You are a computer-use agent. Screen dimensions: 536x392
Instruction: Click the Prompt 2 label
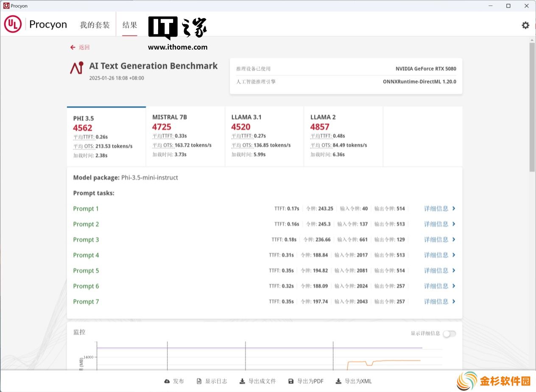[x=86, y=224]
